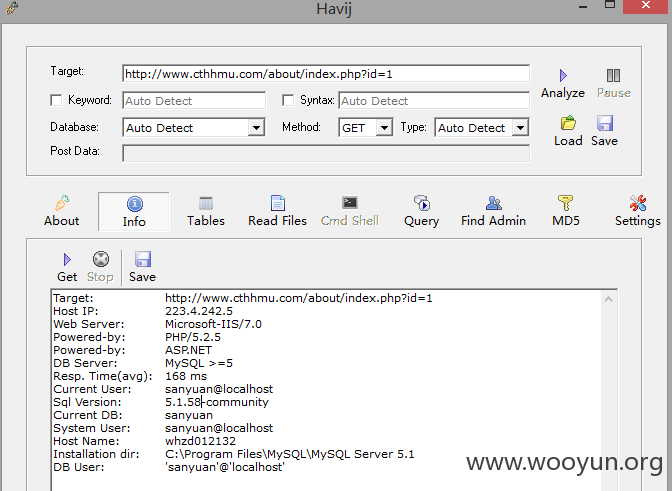Open the About carrot icon
Viewport: 672px width, 491px height.
point(62,203)
